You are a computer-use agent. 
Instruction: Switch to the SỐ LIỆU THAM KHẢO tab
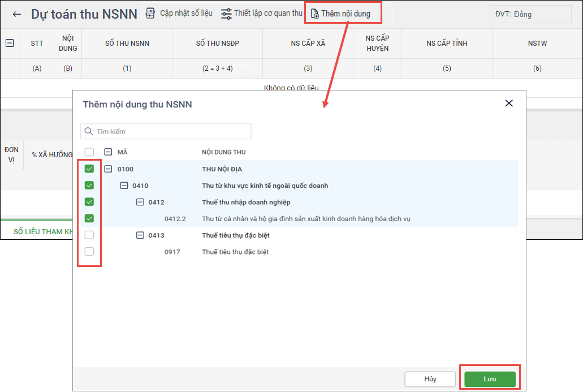pos(43,232)
